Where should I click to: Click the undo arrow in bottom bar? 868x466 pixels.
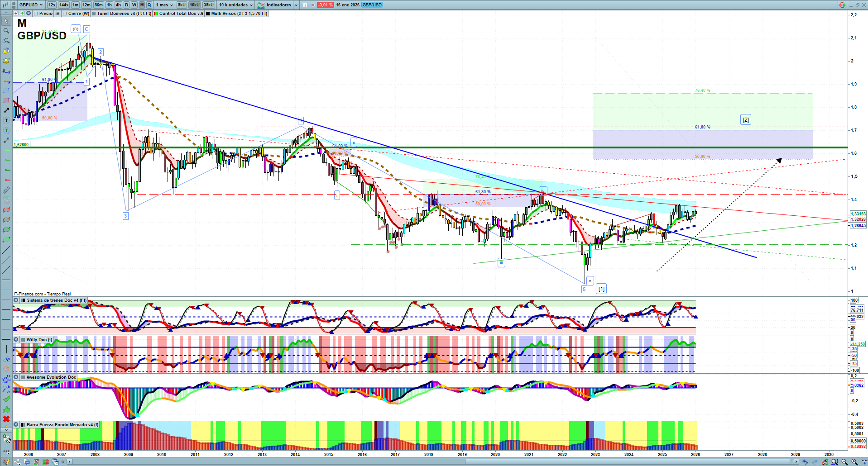click(805, 462)
